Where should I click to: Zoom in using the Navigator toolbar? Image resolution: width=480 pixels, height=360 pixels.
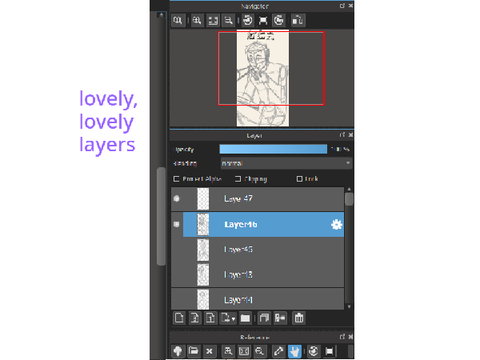point(197,21)
